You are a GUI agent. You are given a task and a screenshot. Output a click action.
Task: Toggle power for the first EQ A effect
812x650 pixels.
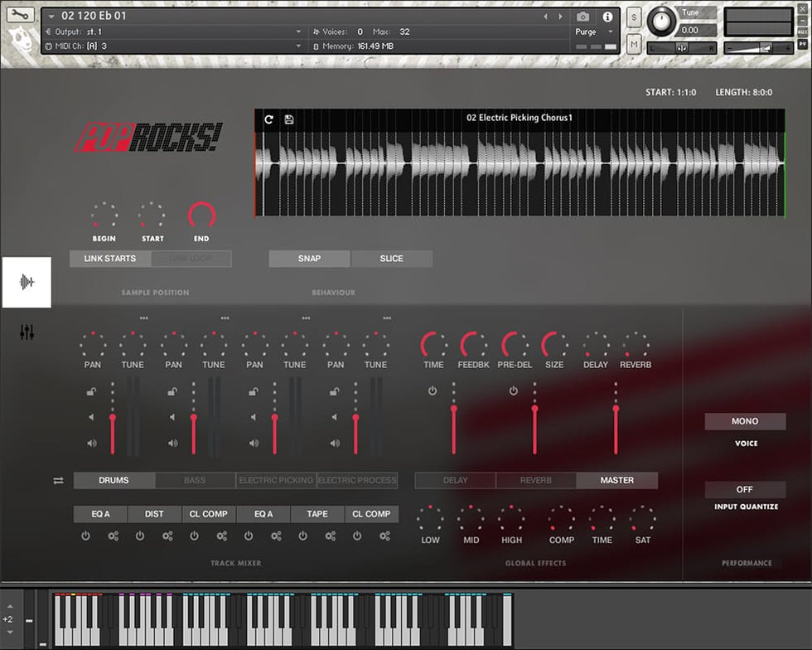[85, 536]
